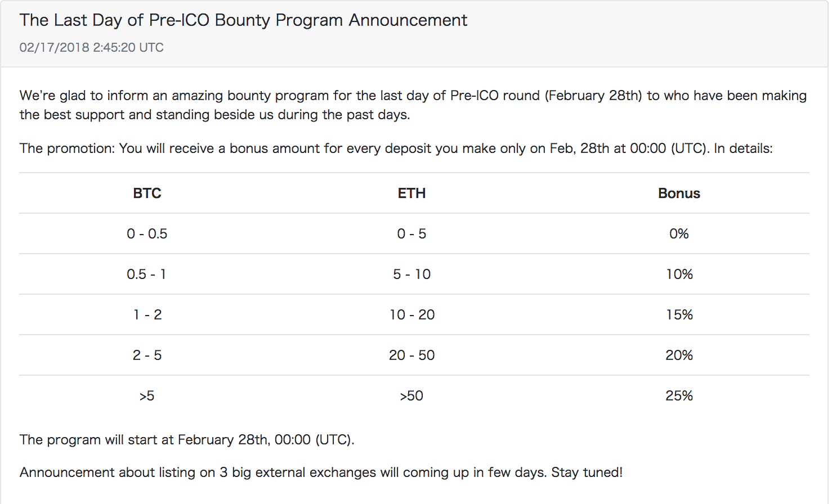Click the 20 - 50 ETH cell

411,355
